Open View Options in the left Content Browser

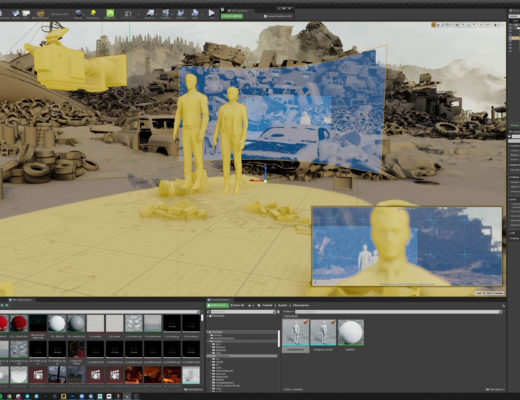[x=193, y=389]
